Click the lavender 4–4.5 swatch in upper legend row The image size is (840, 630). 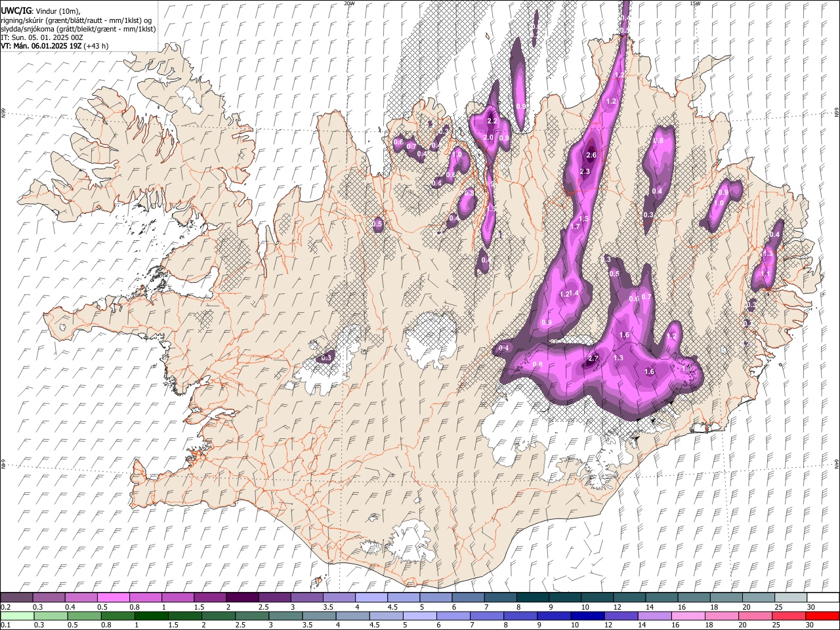[x=370, y=598]
